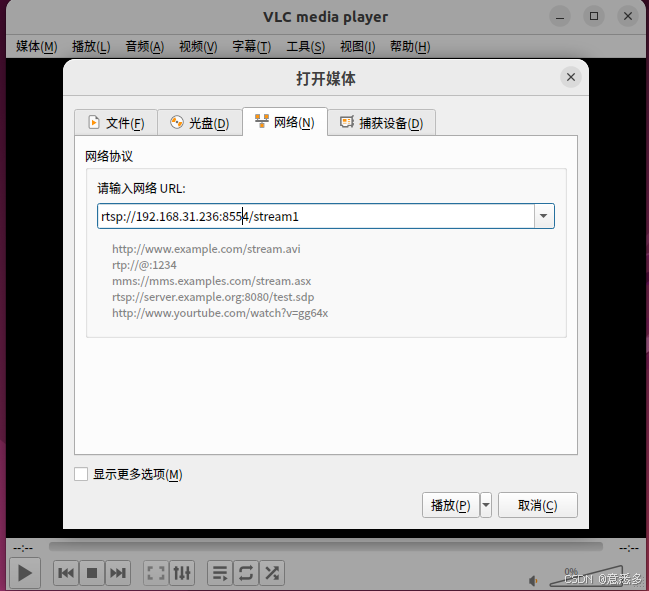This screenshot has width=649, height=591.
Task: Start playback with the main Play button
Action: [24, 573]
